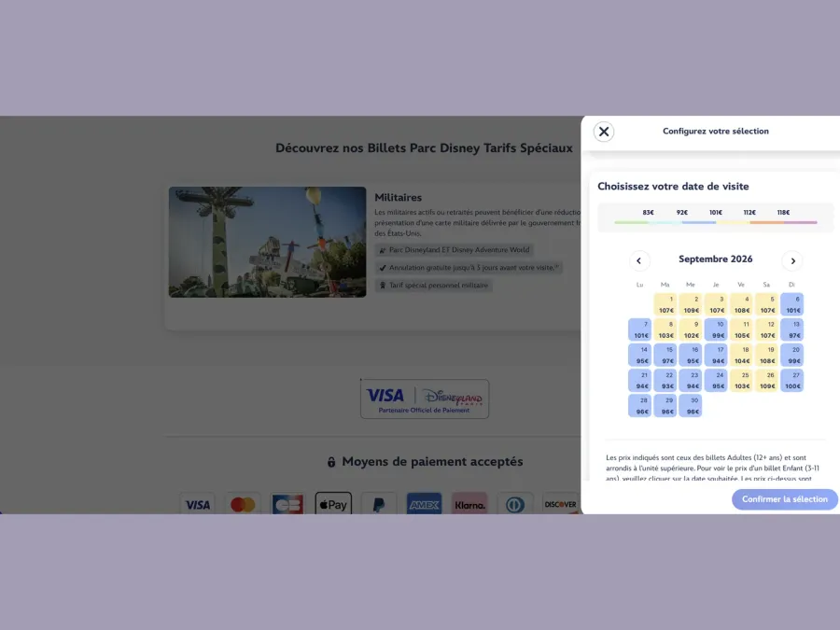
Task: Click Confirmer la sélection button
Action: coord(784,499)
